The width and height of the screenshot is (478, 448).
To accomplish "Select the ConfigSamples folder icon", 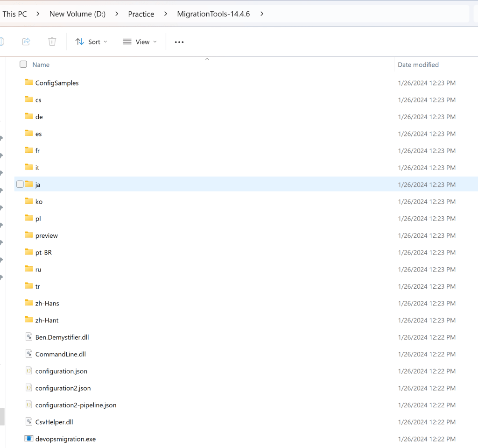I will click(29, 83).
